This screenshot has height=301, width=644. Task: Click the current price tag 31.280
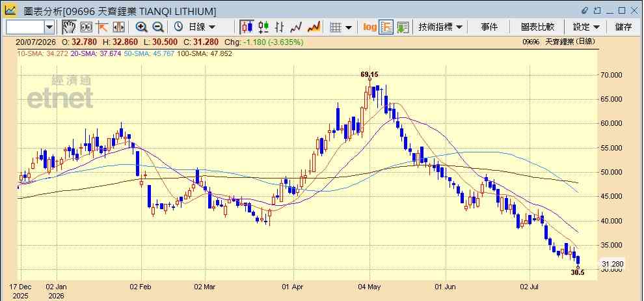[x=612, y=264]
